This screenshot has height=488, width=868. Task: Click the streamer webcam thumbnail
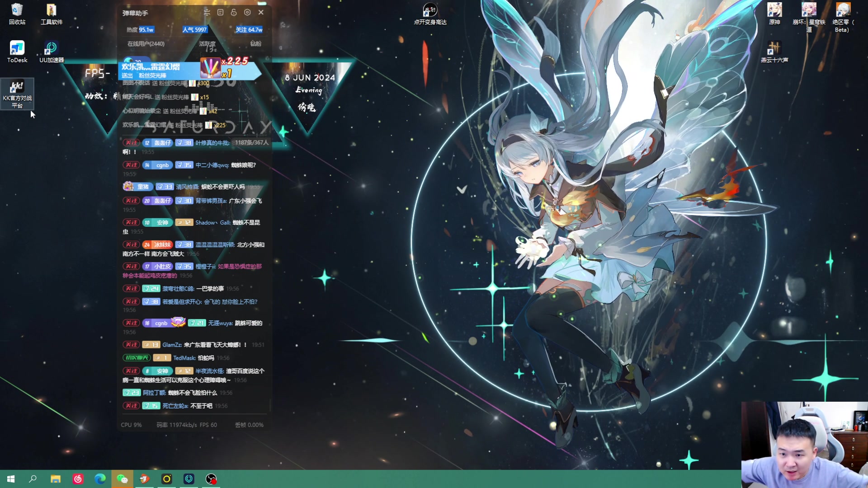coord(805,445)
